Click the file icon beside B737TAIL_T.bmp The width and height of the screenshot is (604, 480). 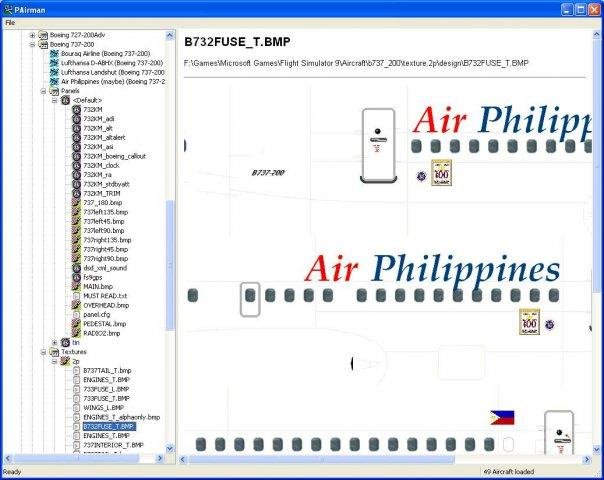(76, 371)
